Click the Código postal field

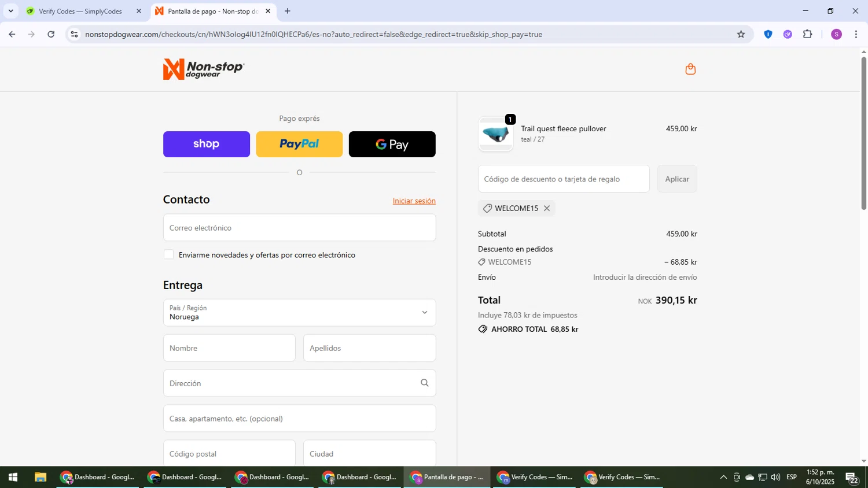[x=229, y=453]
